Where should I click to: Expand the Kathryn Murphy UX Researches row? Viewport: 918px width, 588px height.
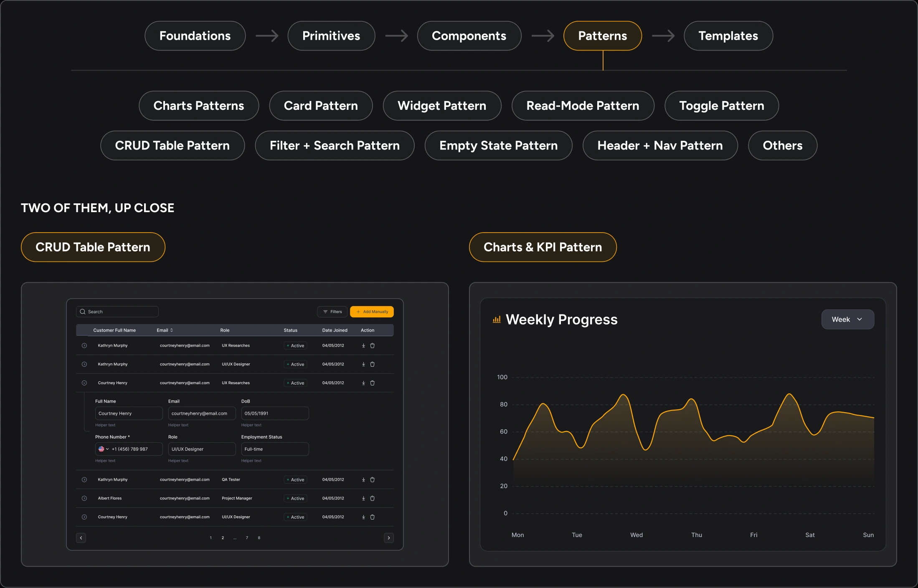(x=84, y=346)
